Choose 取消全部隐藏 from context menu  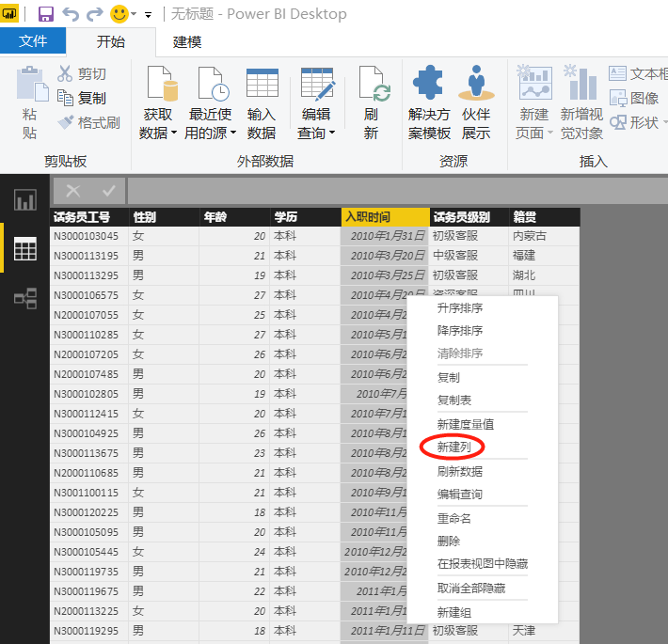(x=471, y=588)
